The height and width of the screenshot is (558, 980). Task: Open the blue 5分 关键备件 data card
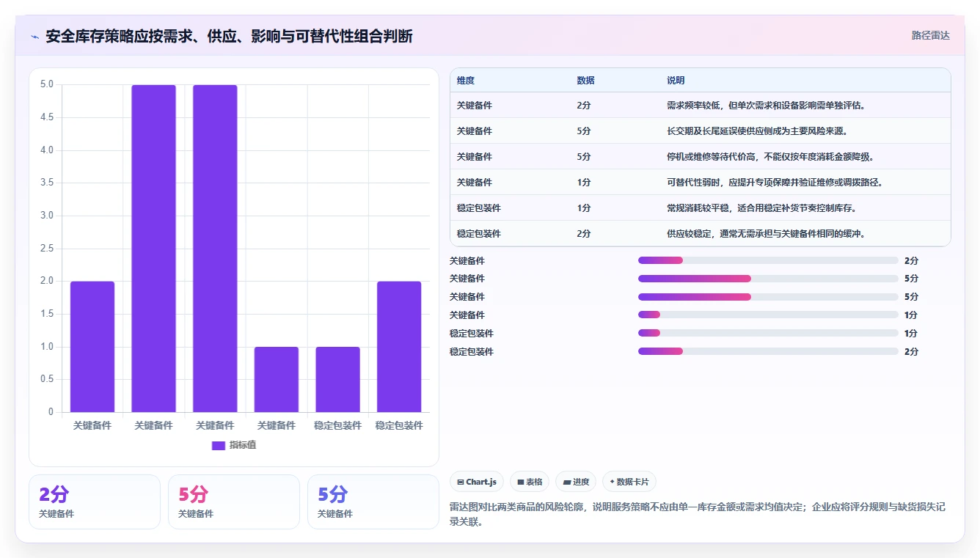373,502
